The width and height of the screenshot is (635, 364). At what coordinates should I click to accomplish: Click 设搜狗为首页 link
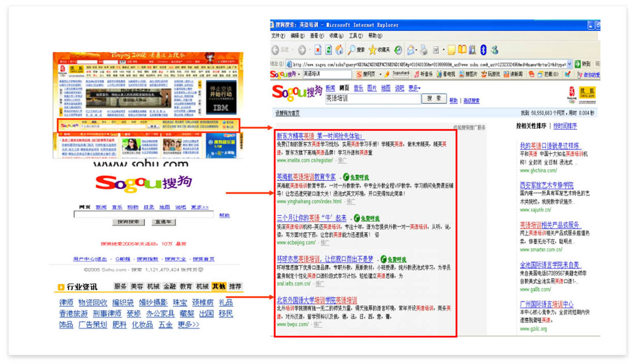tap(287, 113)
